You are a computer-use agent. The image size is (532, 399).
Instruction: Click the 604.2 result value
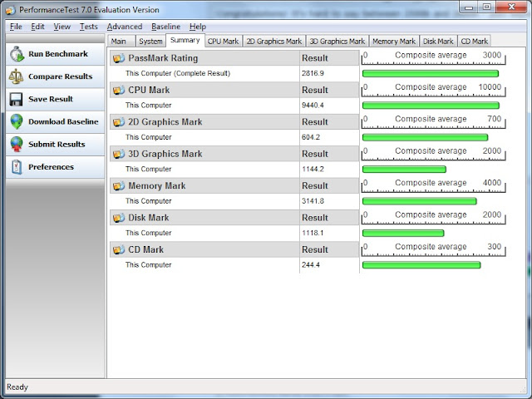(x=311, y=137)
